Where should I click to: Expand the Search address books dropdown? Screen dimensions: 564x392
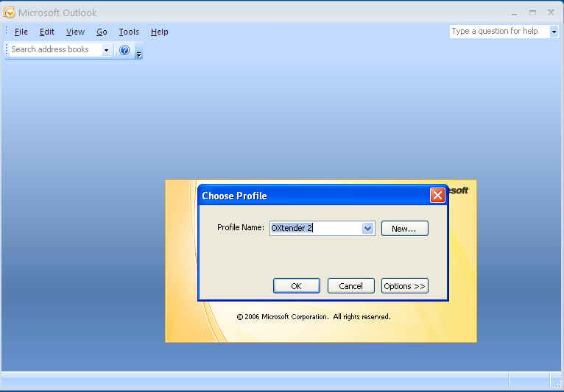(x=106, y=50)
